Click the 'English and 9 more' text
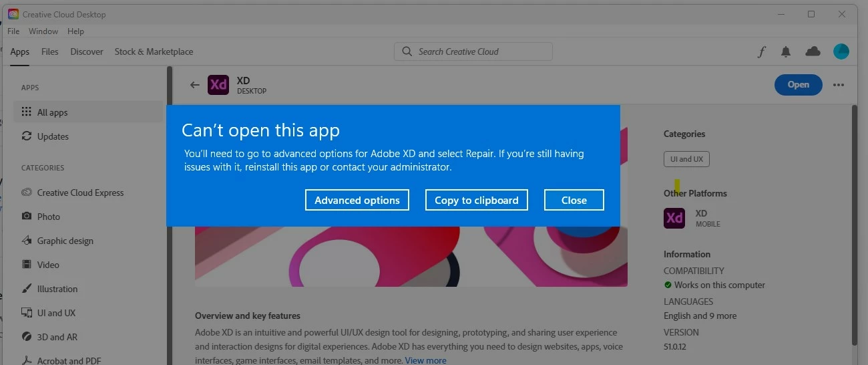 click(700, 316)
